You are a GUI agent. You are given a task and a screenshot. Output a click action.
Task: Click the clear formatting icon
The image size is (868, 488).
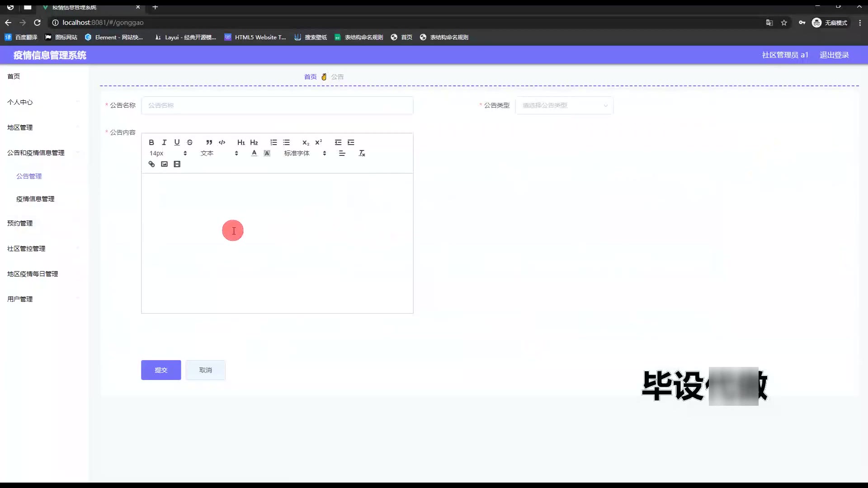click(x=362, y=153)
